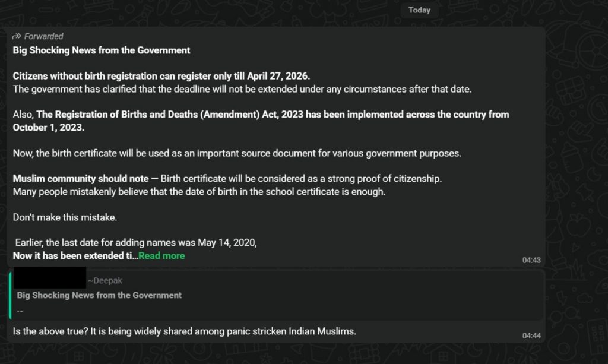This screenshot has height=364, width=608.
Task: Click the forwarded message's bold headline
Action: [102, 50]
